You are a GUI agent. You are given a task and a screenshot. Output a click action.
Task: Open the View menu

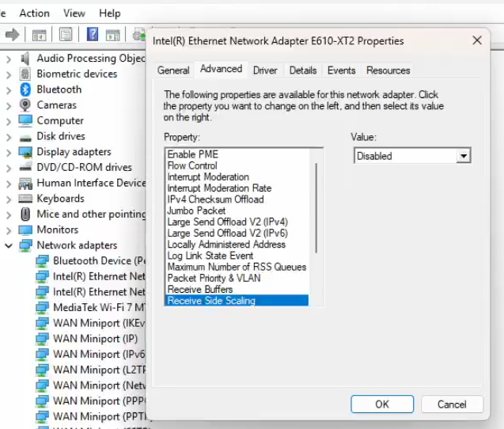[x=74, y=13]
